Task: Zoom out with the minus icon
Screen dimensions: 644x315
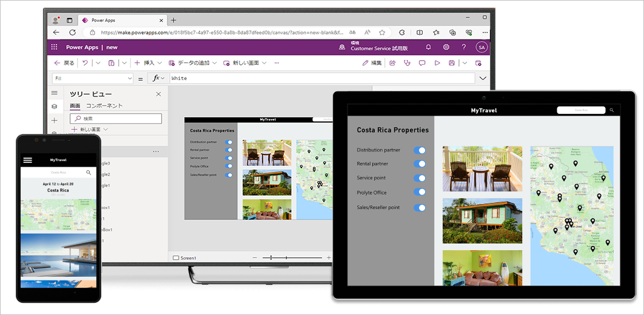Action: (x=255, y=257)
